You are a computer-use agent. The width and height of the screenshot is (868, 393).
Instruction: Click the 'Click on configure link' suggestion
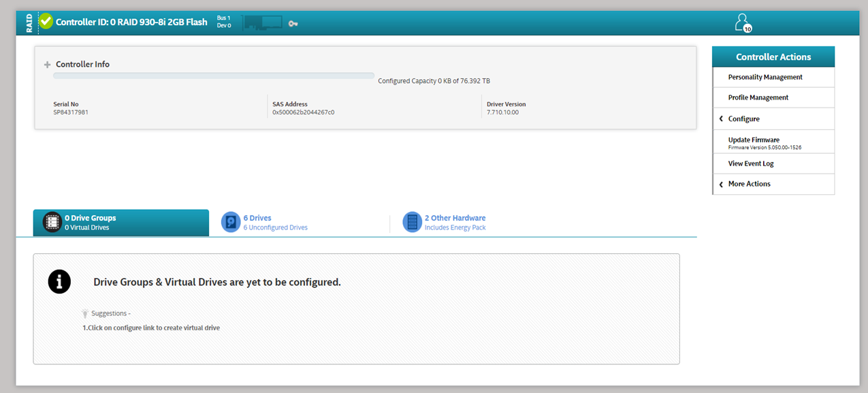click(151, 328)
